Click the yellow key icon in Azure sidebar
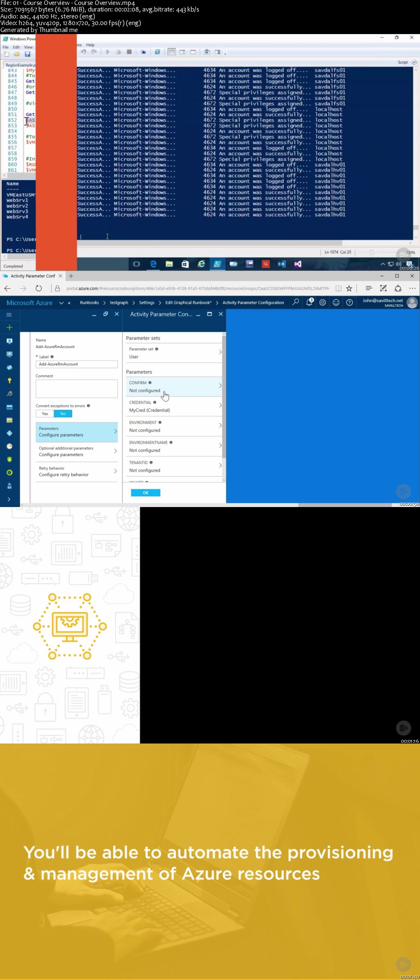The width and height of the screenshot is (420, 980). coord(9,380)
